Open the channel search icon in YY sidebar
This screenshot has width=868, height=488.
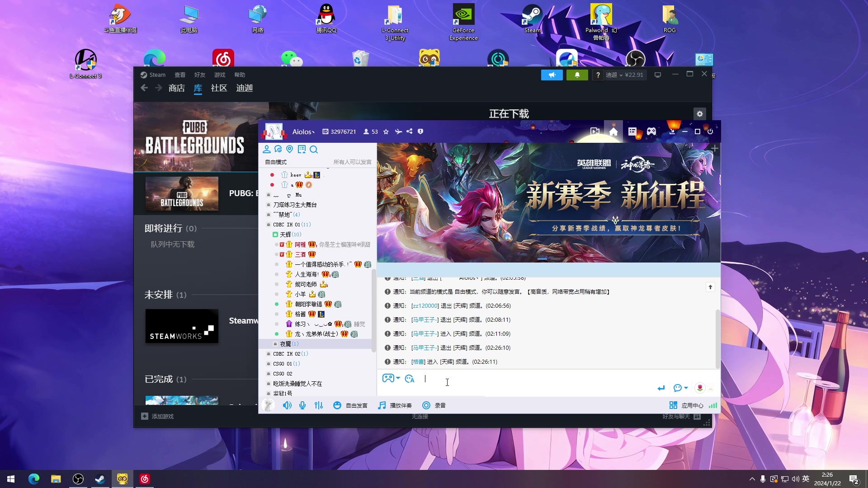click(314, 149)
